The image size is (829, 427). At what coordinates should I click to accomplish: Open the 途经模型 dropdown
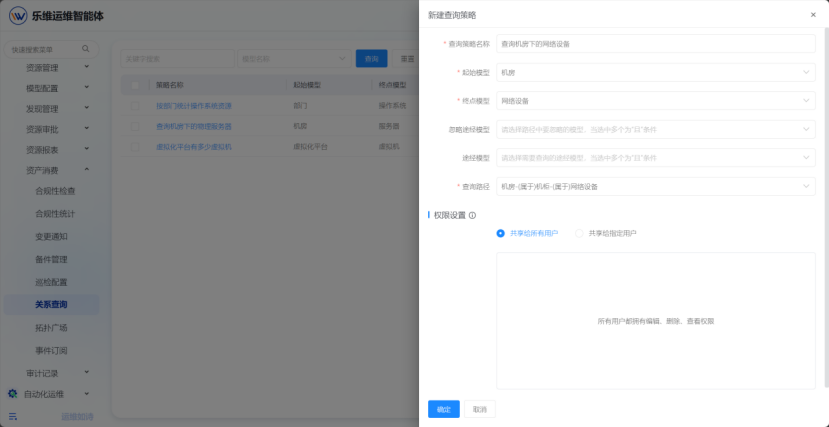pyautogui.click(x=656, y=157)
